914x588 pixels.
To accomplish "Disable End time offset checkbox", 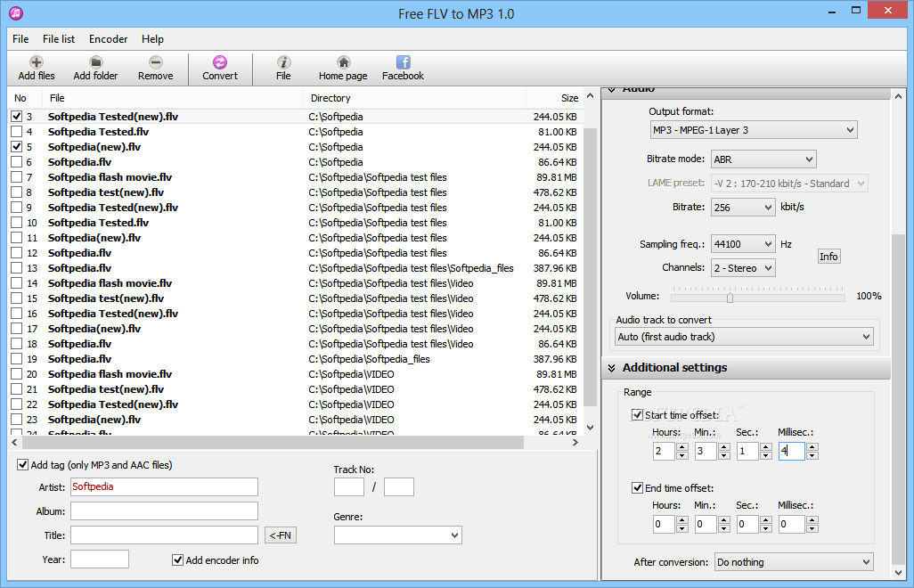I will pos(637,487).
